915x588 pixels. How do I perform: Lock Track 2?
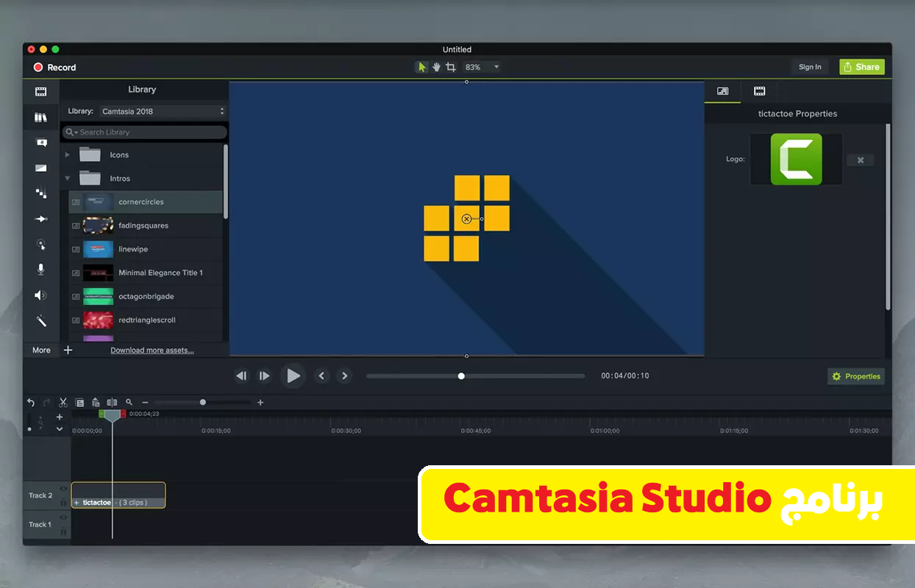point(63,502)
